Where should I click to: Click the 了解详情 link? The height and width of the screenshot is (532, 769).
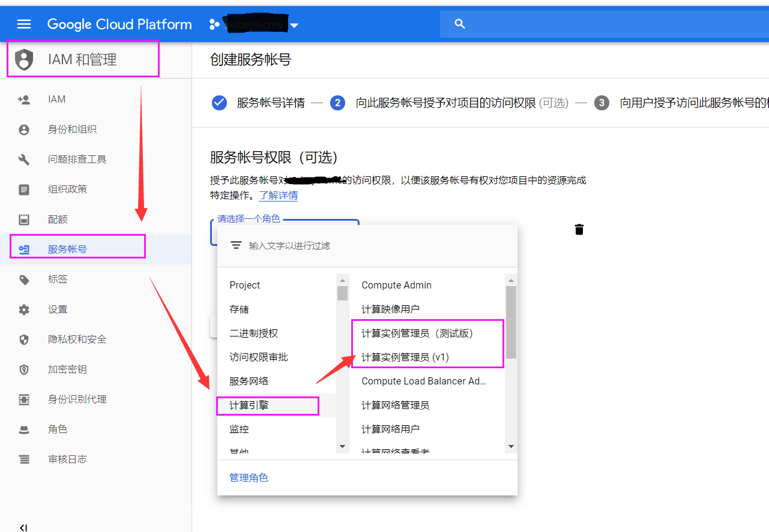(279, 196)
